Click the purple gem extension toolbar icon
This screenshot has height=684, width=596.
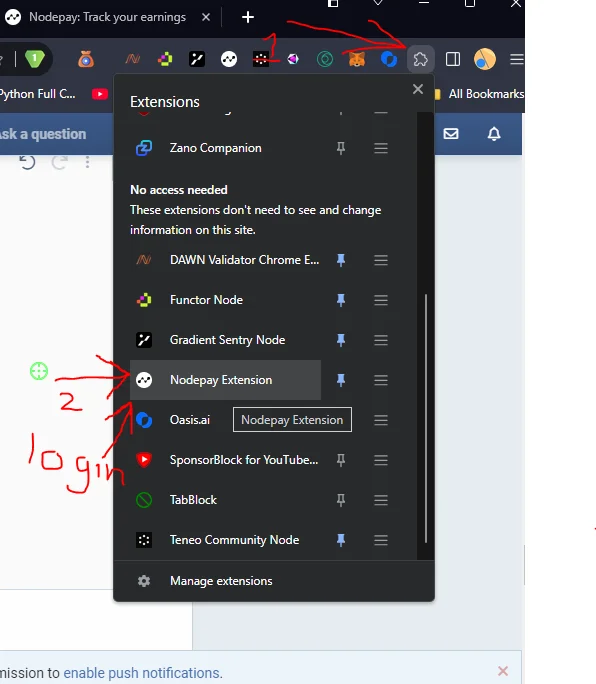click(293, 59)
